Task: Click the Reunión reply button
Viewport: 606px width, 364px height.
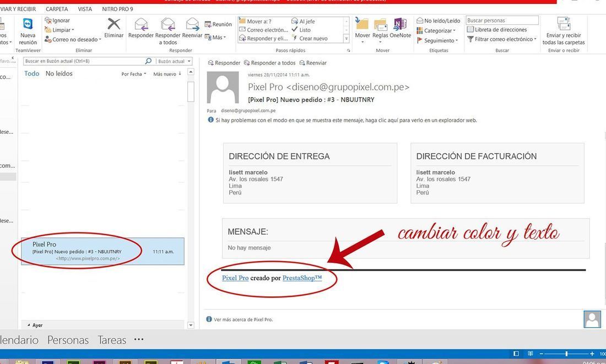Action: tap(218, 24)
